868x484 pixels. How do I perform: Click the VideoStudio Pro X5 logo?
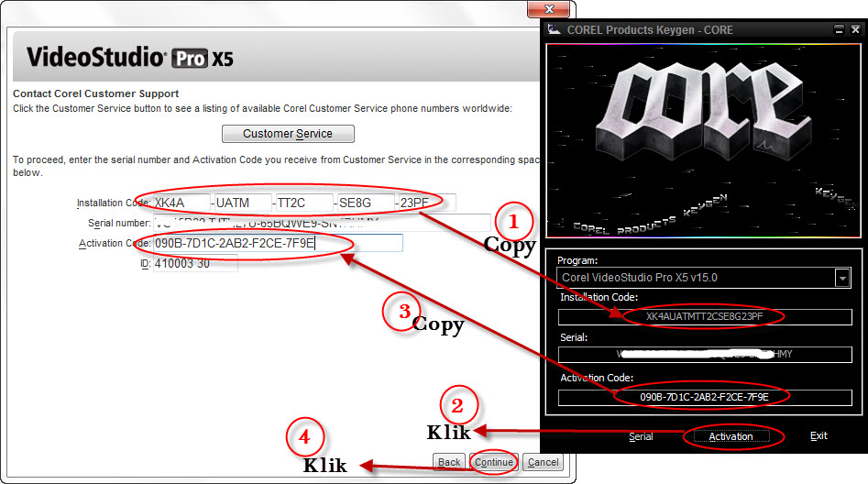(130, 58)
